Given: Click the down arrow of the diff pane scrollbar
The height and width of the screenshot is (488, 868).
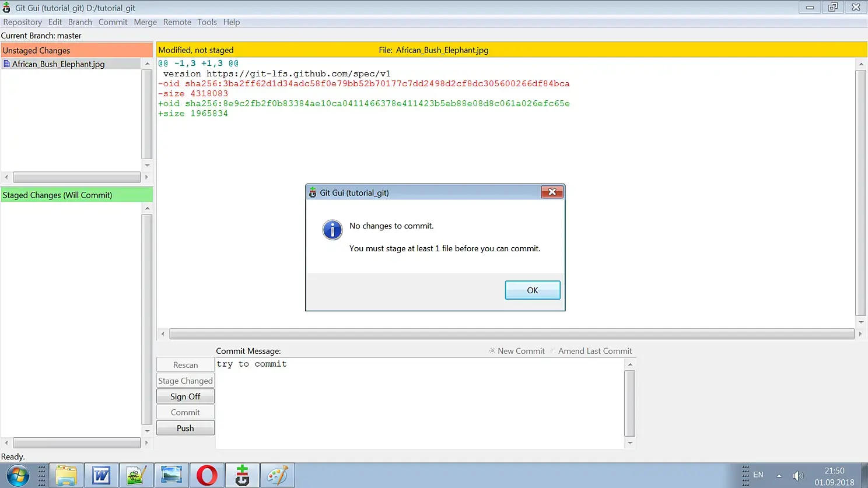Looking at the screenshot, I should (x=861, y=322).
